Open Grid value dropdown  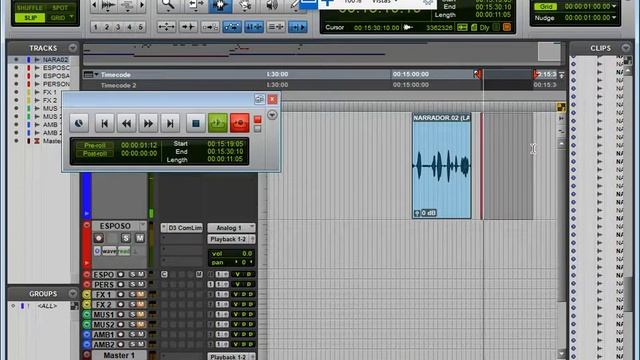click(614, 7)
